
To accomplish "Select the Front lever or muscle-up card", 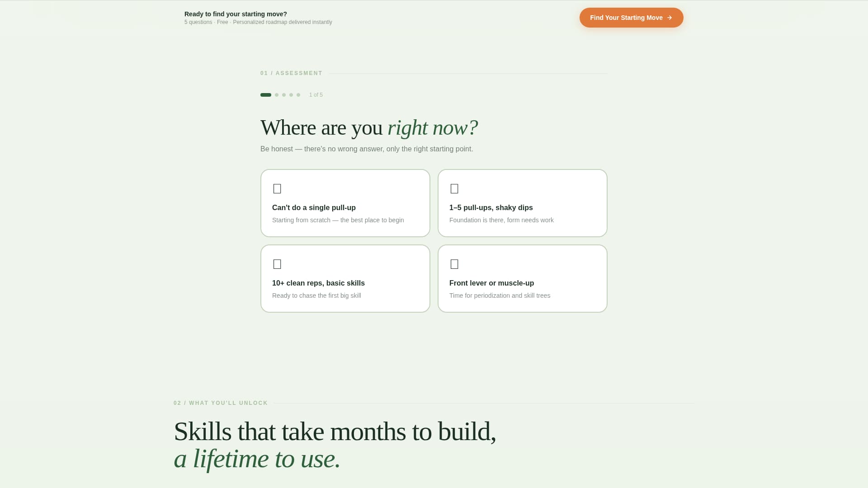I will [x=522, y=278].
